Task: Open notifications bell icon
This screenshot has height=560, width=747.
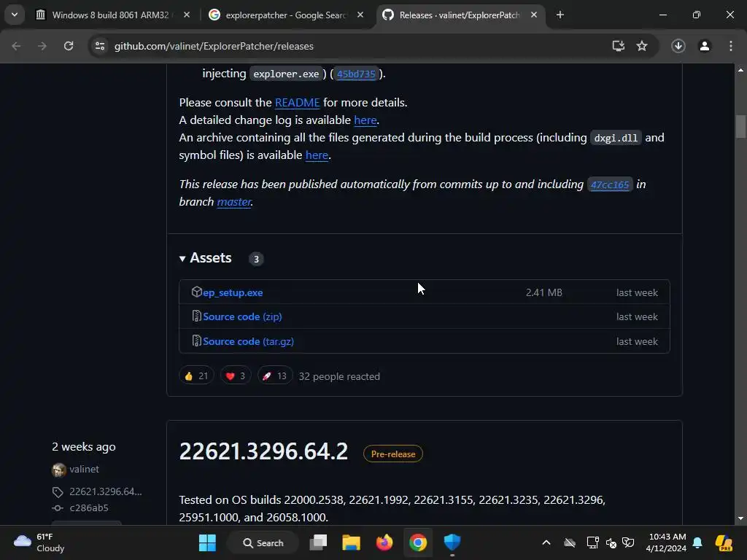Action: click(697, 542)
